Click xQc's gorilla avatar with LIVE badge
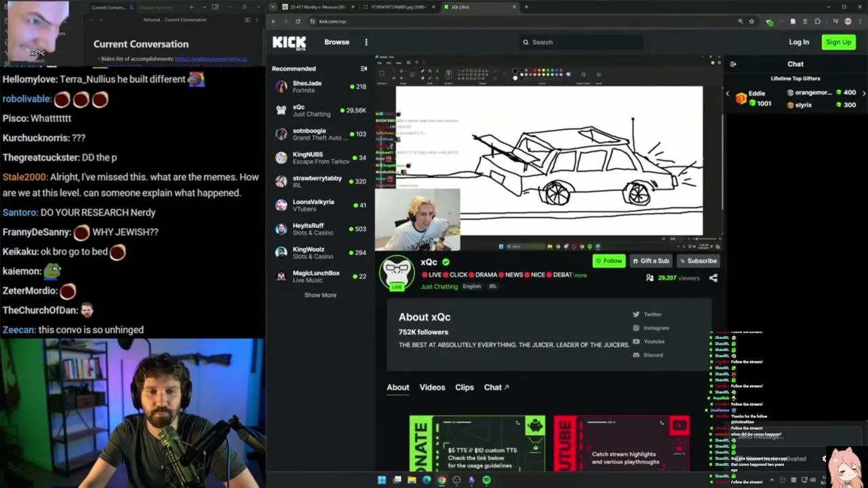The width and height of the screenshot is (868, 488). pyautogui.click(x=397, y=274)
